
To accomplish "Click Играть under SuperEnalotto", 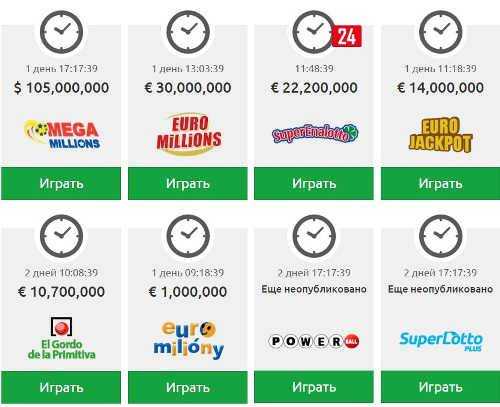I will 314,184.
